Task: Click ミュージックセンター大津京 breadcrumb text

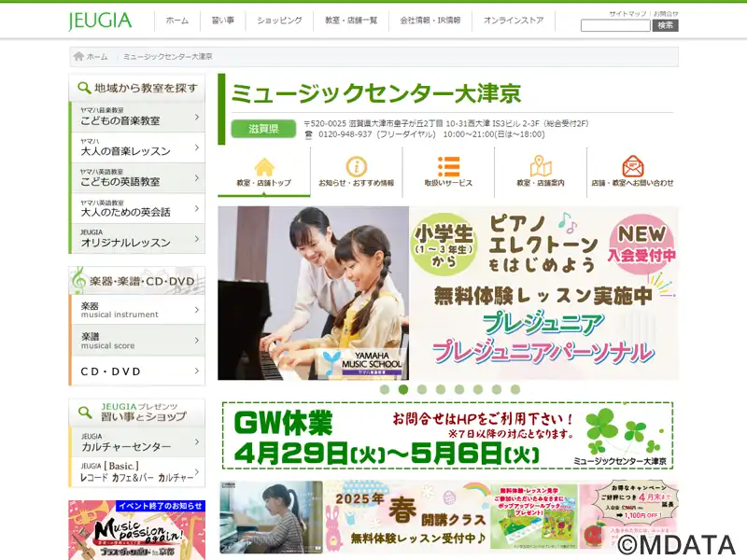Action: pyautogui.click(x=168, y=57)
